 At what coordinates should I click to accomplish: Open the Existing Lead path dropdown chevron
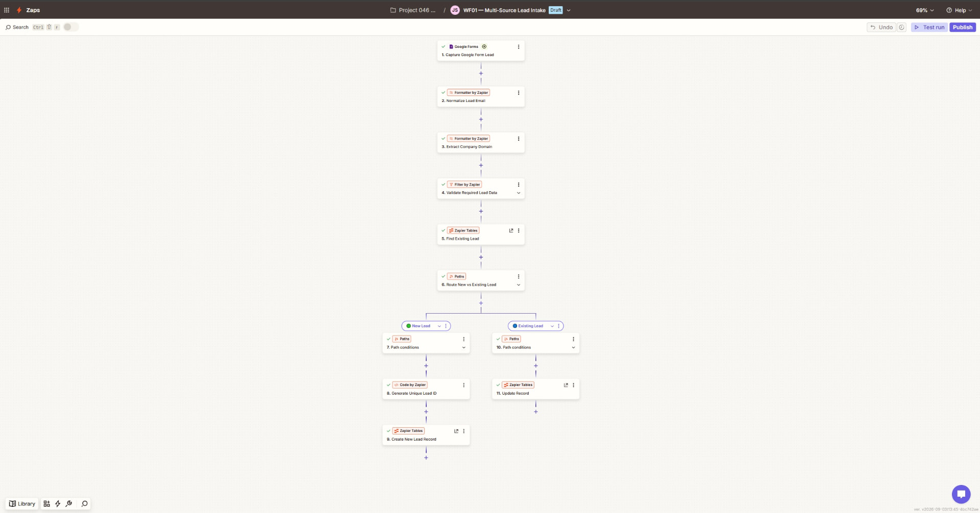point(552,326)
